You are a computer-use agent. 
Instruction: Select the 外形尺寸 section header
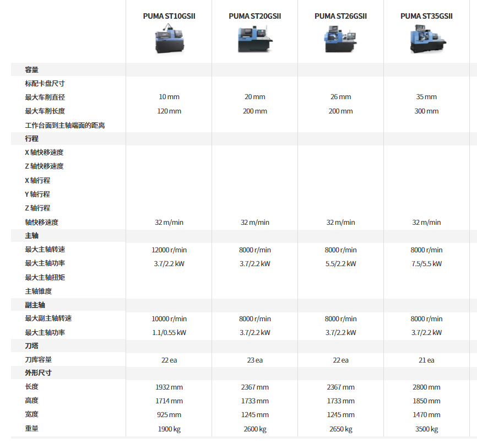click(x=39, y=373)
